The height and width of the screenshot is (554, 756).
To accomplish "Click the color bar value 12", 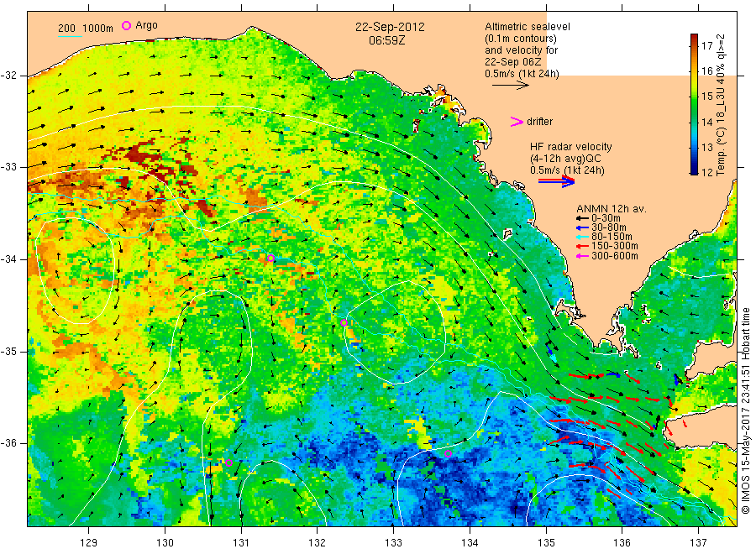I will (x=706, y=172).
